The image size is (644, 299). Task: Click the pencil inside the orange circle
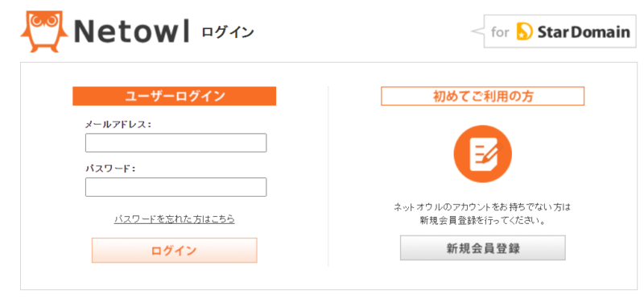click(x=493, y=154)
